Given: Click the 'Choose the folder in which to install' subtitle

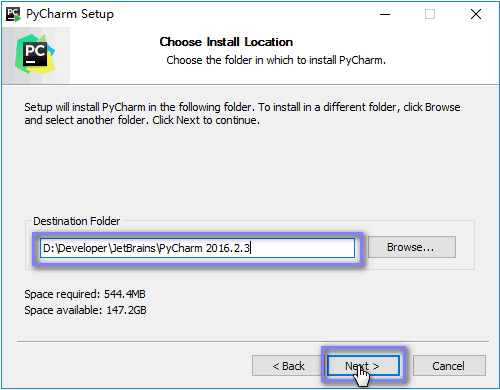Looking at the screenshot, I should 276,60.
